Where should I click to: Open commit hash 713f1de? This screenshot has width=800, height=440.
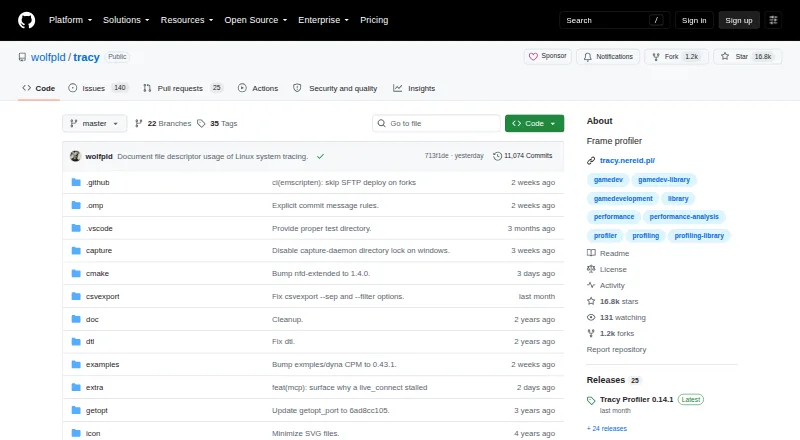pos(437,156)
